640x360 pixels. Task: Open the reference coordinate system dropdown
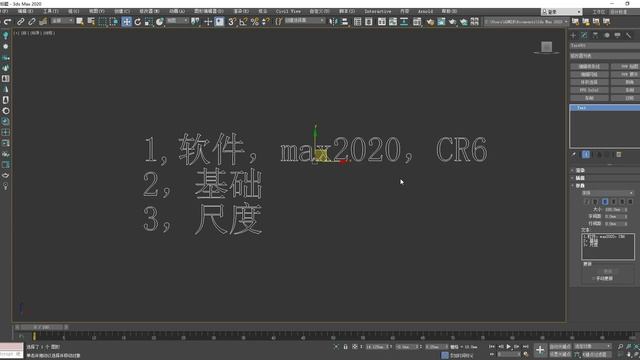[178, 20]
